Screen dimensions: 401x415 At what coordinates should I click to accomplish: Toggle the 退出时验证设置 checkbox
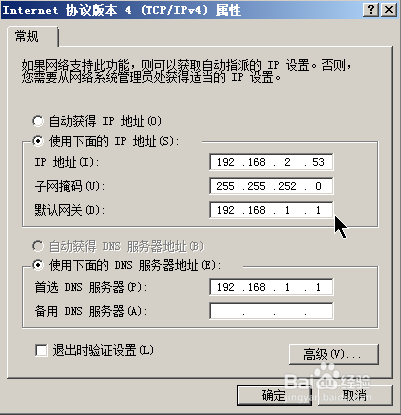[x=41, y=351]
